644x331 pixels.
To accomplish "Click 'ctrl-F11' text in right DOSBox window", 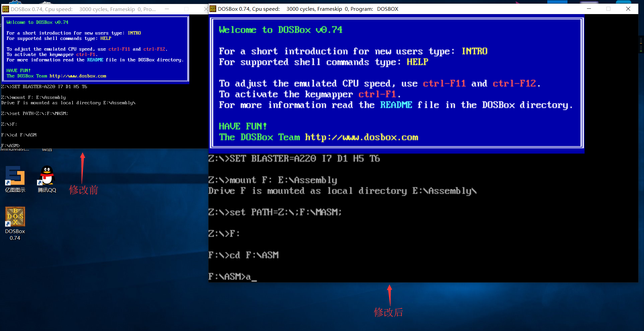I will click(x=444, y=84).
